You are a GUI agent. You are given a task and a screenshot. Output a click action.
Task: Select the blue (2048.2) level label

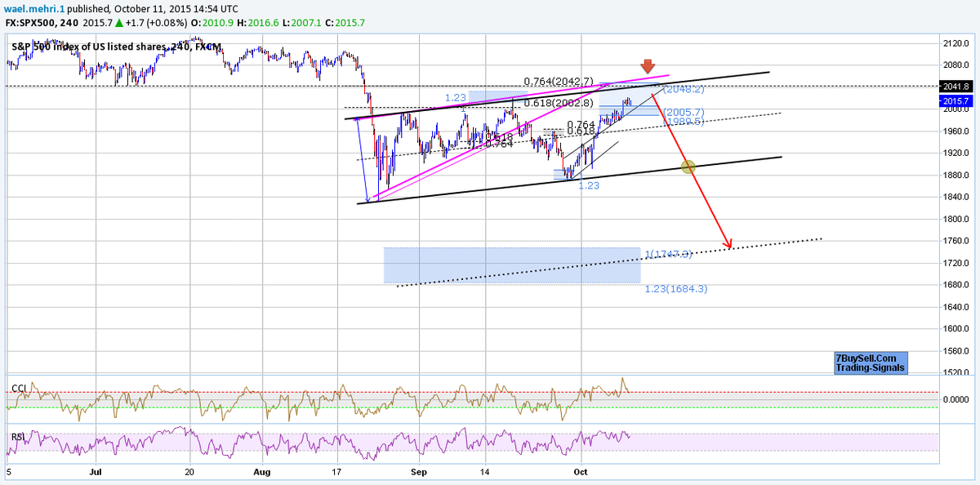(x=684, y=90)
